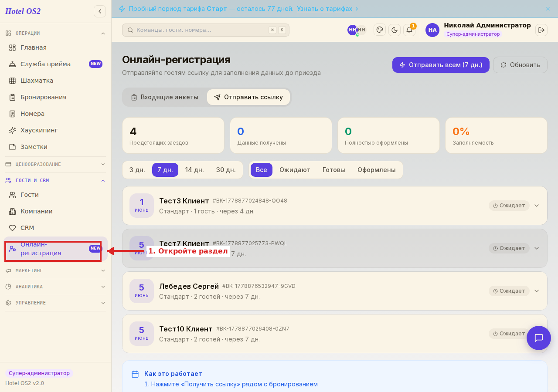Image resolution: width=558 pixels, height=392 pixels.
Task: Open Главная in the sidebar
Action: [55, 47]
